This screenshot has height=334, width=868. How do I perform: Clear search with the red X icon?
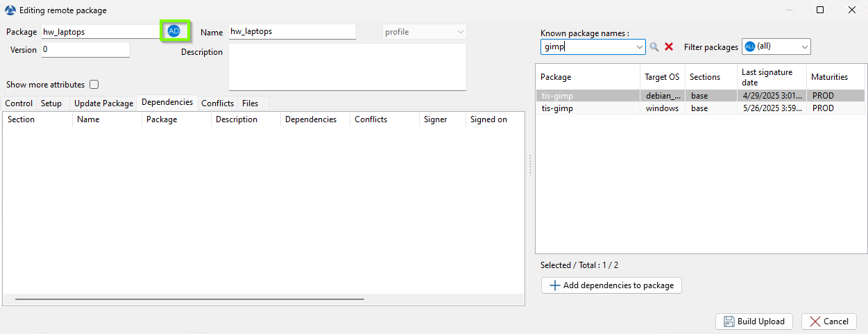coord(669,47)
